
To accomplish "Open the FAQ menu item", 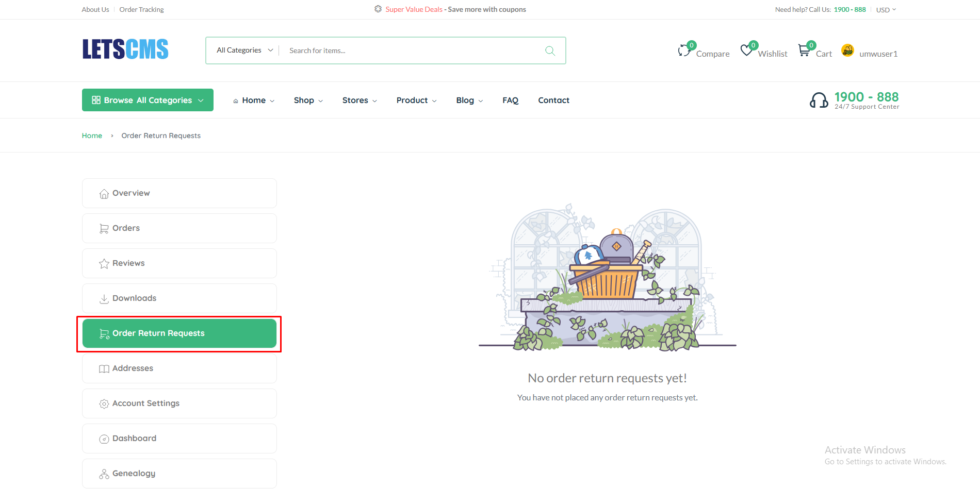I will coord(510,100).
